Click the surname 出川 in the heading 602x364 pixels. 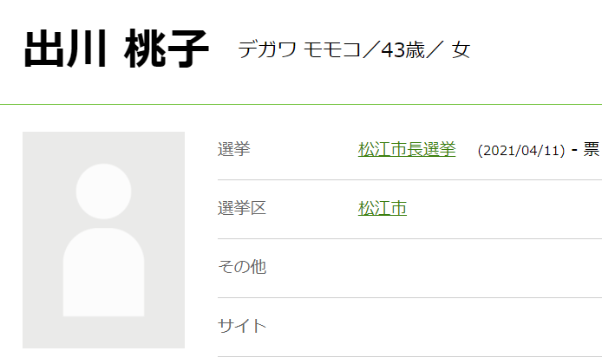[63, 50]
